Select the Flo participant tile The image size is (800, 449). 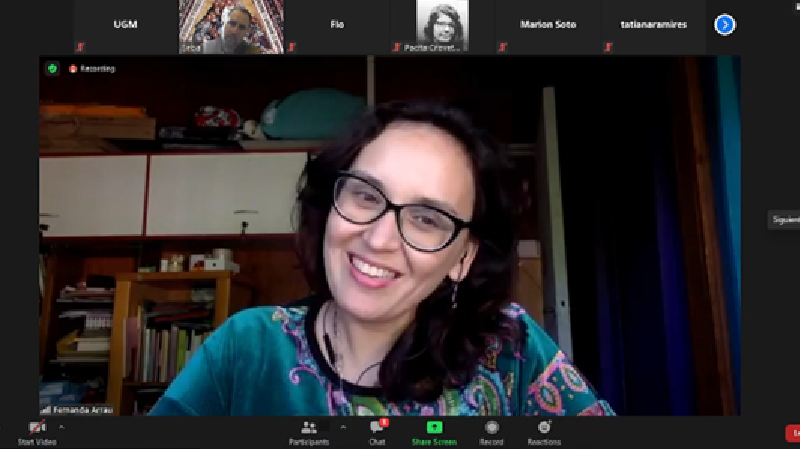[337, 27]
